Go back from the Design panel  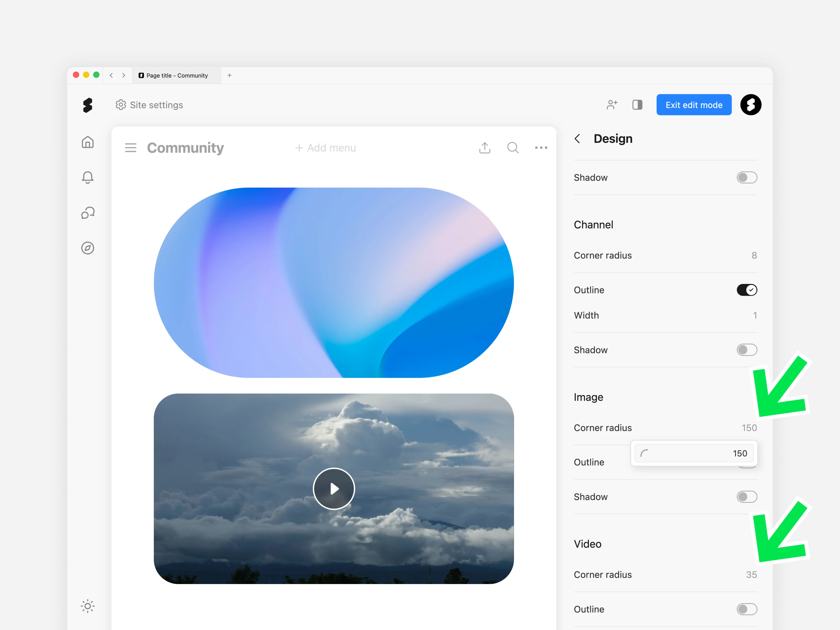[x=577, y=139]
